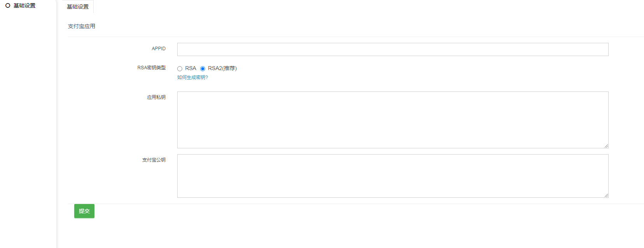Click the RSA2(推荐) option label text
Image resolution: width=644 pixels, height=248 pixels.
tap(222, 69)
